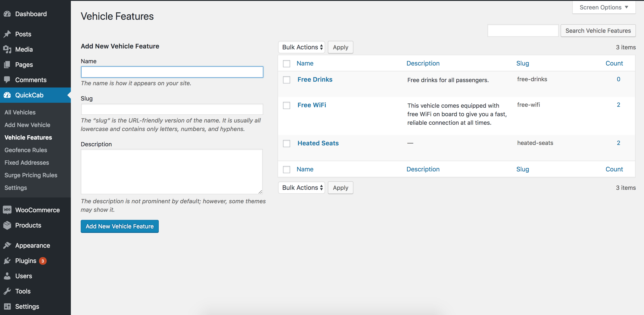Viewport: 644px width, 315px height.
Task: Open Products using its box icon
Action: pos(7,225)
